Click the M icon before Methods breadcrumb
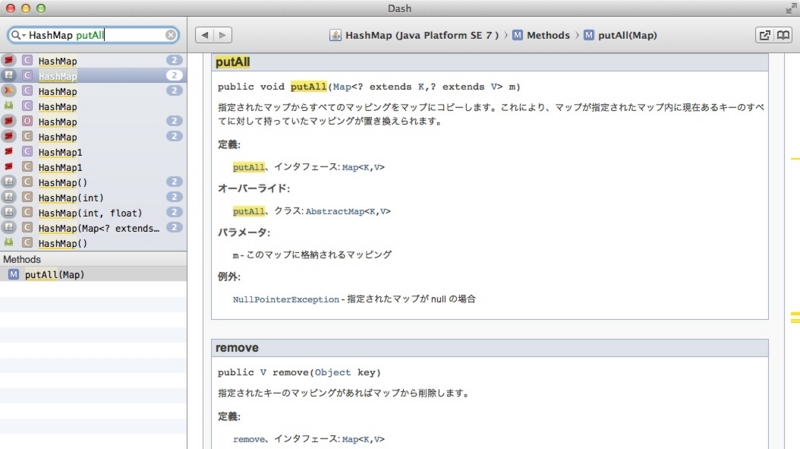The width and height of the screenshot is (800, 449). pyautogui.click(x=517, y=35)
